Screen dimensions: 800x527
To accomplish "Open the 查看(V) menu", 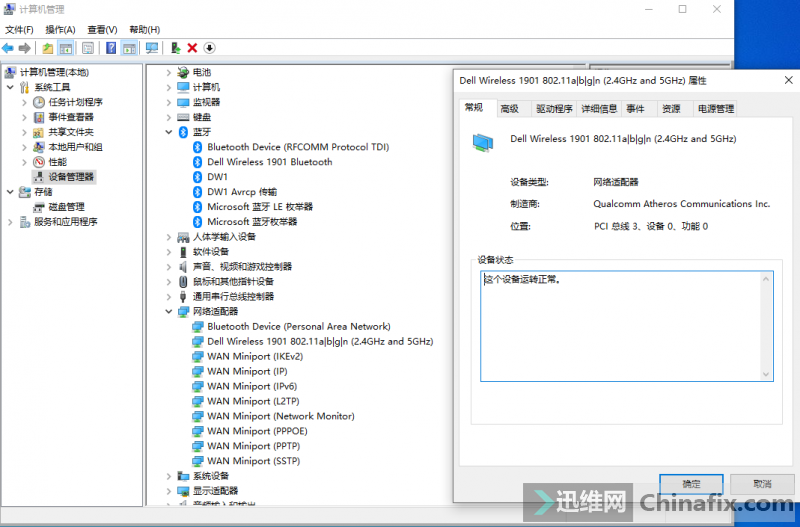I will [x=102, y=30].
